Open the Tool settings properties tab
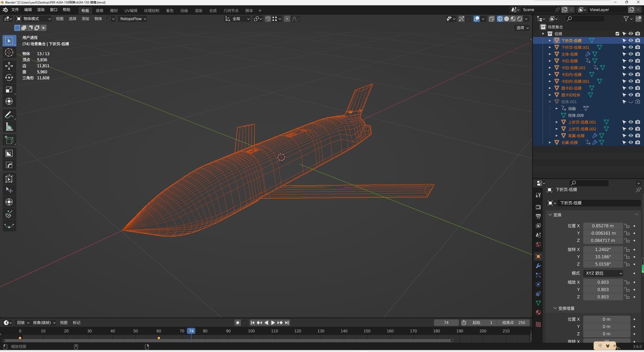644x352 pixels. (x=538, y=195)
